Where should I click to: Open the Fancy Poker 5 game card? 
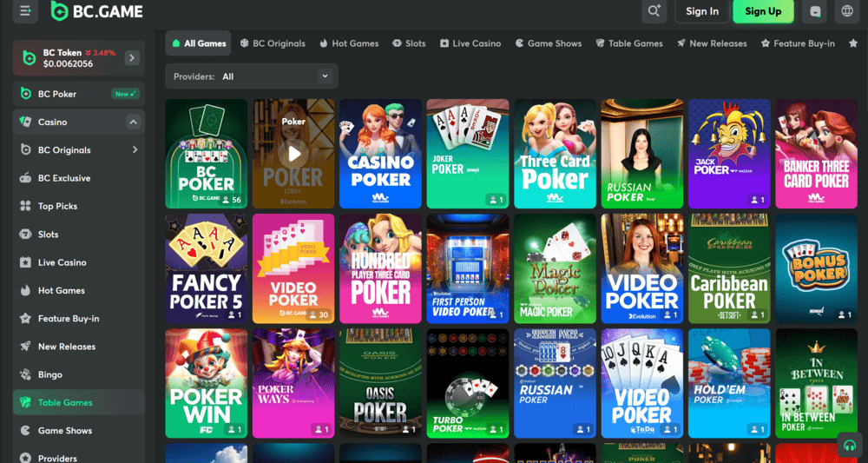[206, 268]
